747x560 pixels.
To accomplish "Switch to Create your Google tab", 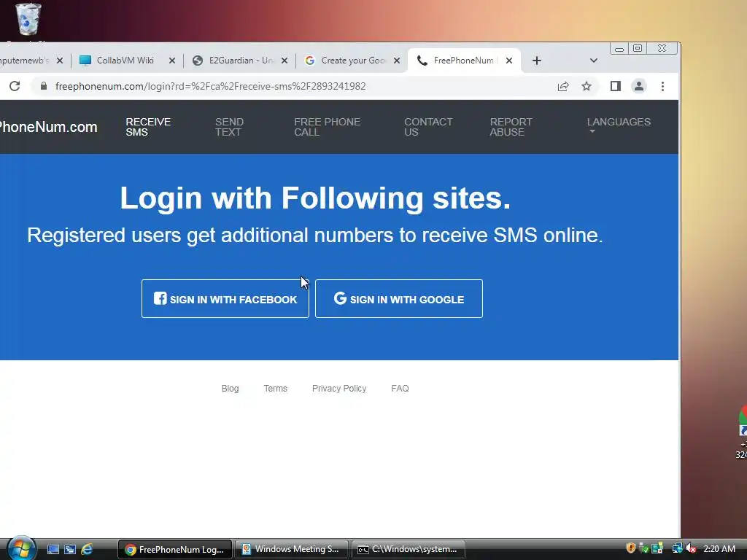I will click(352, 61).
